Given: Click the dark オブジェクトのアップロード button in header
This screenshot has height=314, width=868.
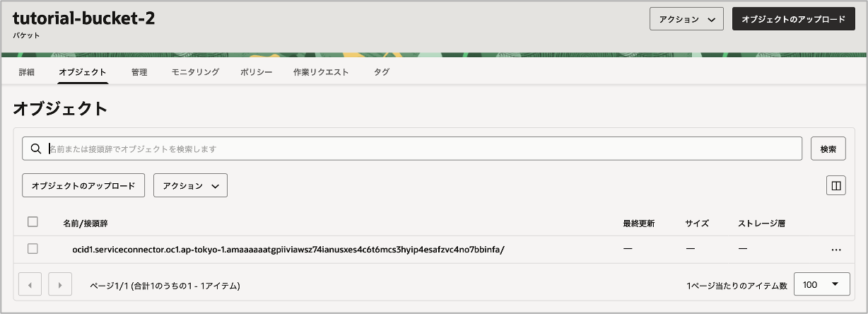Looking at the screenshot, I should [793, 20].
